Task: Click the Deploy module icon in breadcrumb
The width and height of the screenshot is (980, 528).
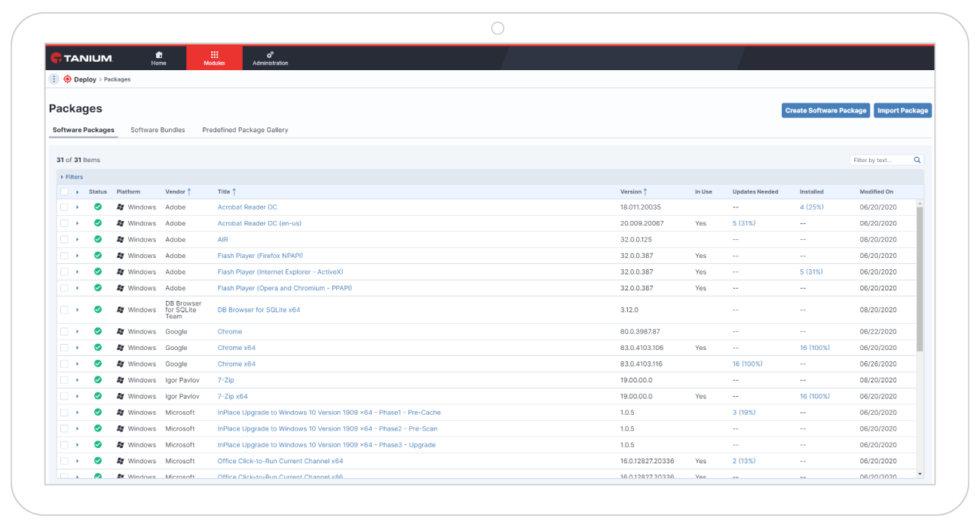Action: [x=67, y=79]
